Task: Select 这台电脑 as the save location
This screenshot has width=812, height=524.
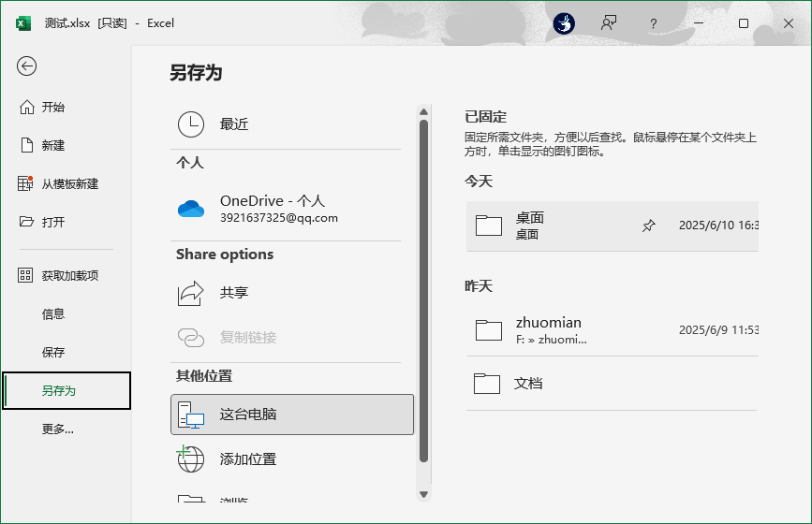Action: pos(292,415)
